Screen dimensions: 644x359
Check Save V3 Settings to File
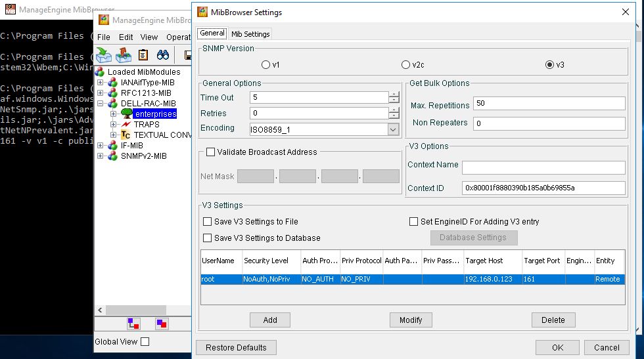pos(208,222)
